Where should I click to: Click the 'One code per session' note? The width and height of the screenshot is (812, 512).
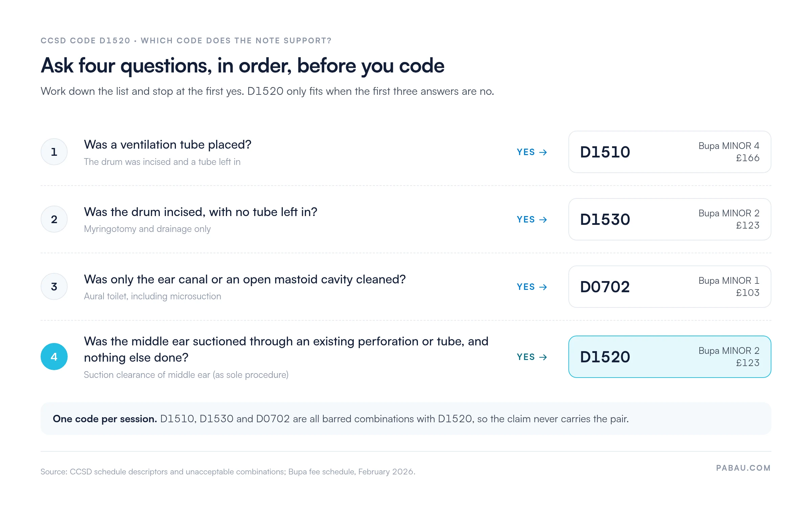(406, 419)
